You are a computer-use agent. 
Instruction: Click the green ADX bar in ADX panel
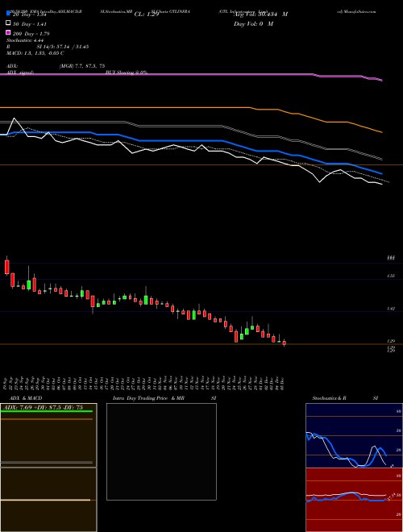tap(47, 412)
